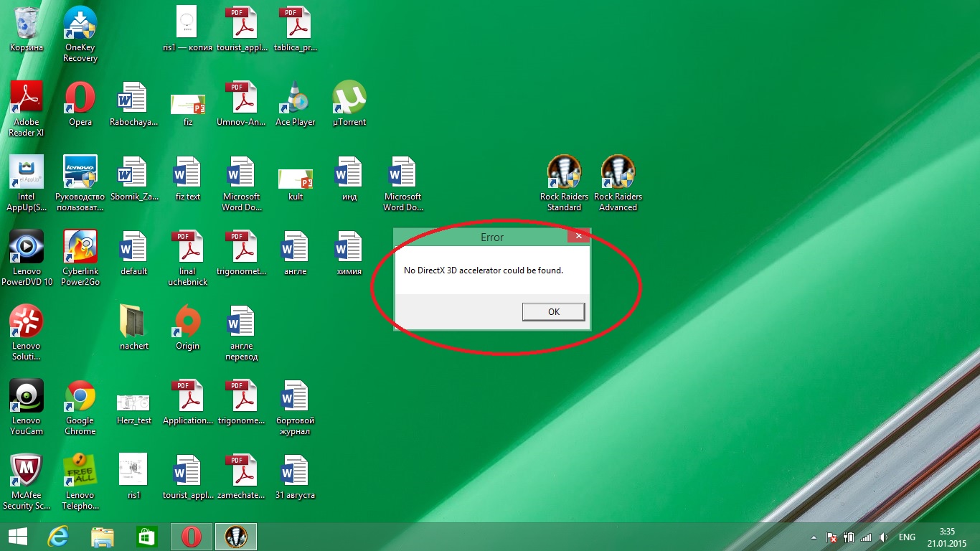
Task: Open the taskbar clock showing 3:35
Action: click(948, 537)
